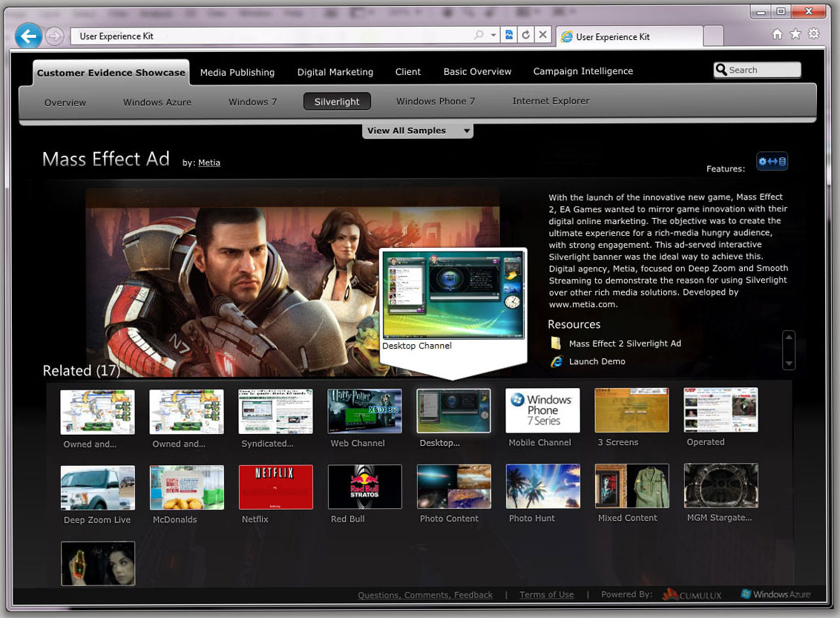Open the McDonalds thumbnail
840x618 pixels.
[186, 487]
